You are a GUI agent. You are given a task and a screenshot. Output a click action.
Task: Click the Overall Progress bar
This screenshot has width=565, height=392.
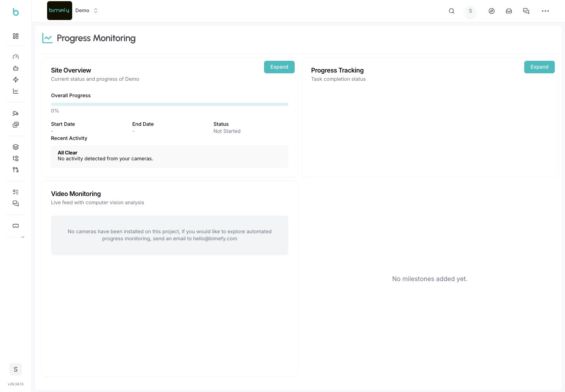tap(169, 104)
